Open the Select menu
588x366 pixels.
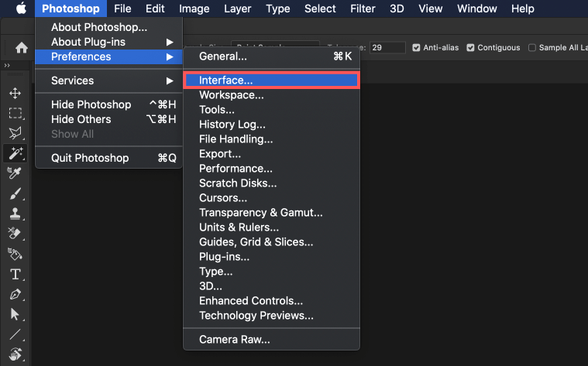tap(320, 9)
